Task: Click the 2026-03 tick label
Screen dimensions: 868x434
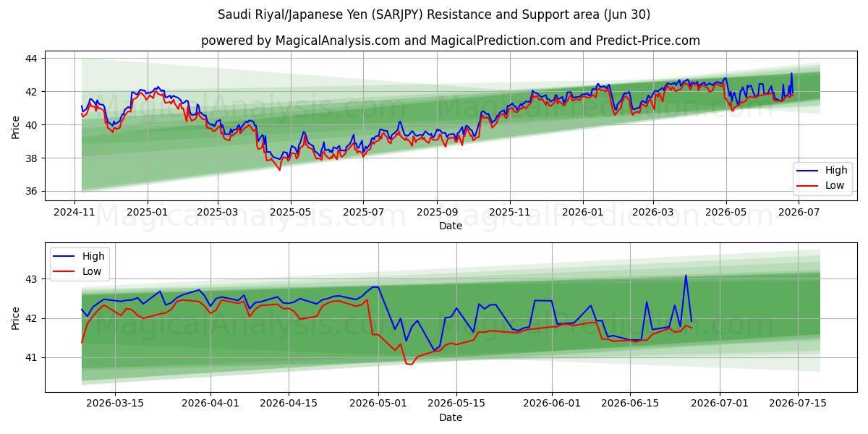Action: coord(652,211)
